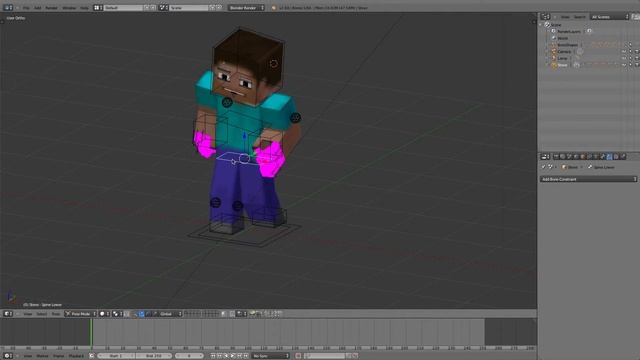Open the Timeline Playback menu

(76, 356)
